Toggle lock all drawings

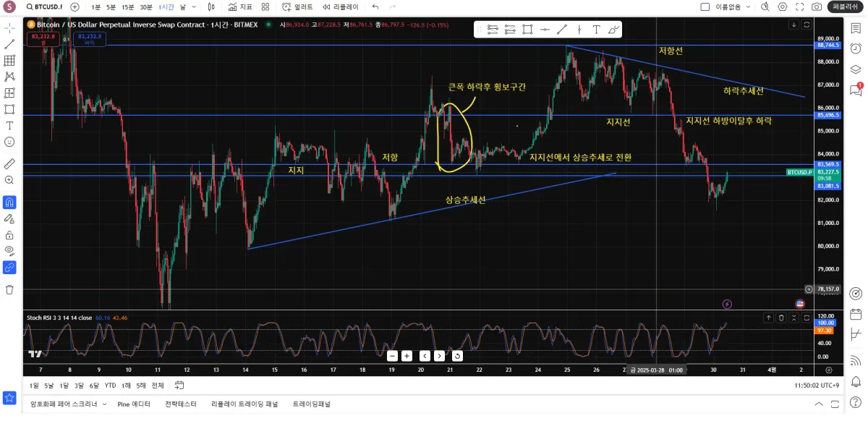(9, 234)
